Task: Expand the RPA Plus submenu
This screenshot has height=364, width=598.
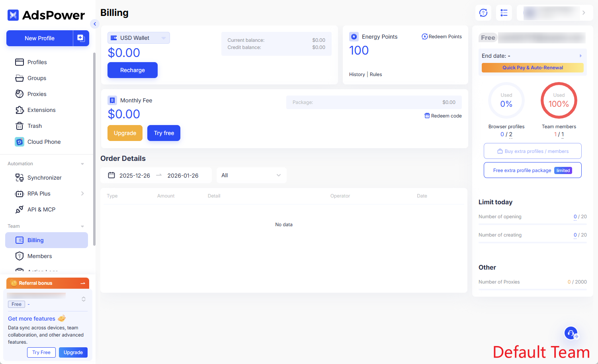Action: click(x=82, y=194)
